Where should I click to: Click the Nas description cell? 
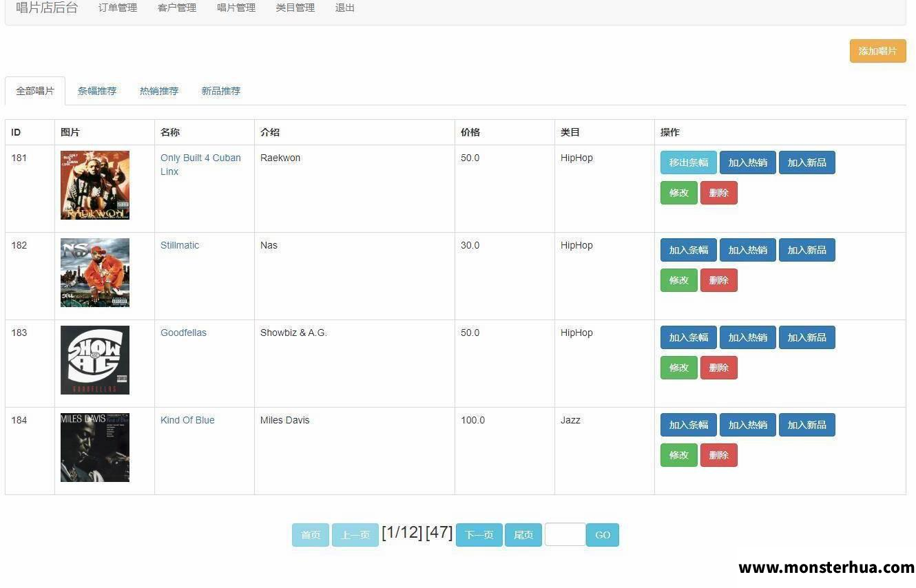coord(355,276)
